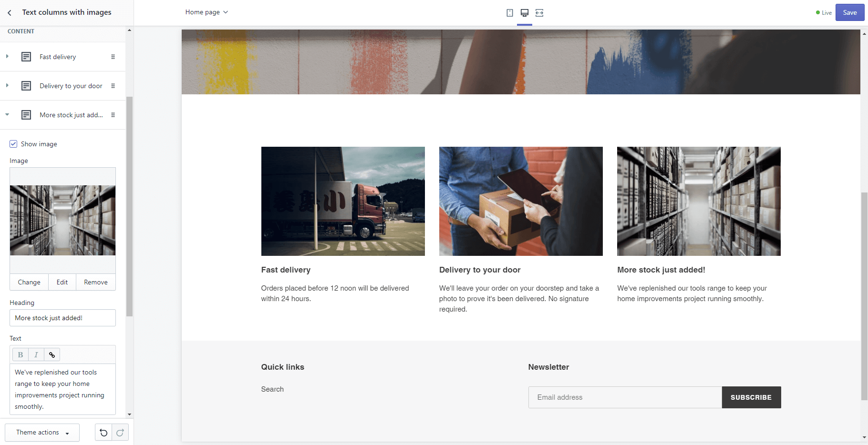Go back from Text columns with images
The width and height of the screenshot is (868, 445).
[9, 12]
